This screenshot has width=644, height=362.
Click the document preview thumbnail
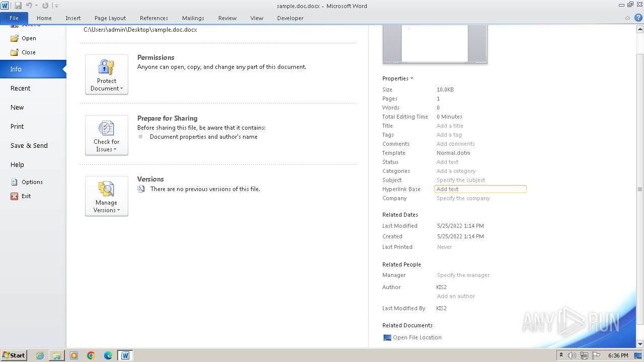435,44
